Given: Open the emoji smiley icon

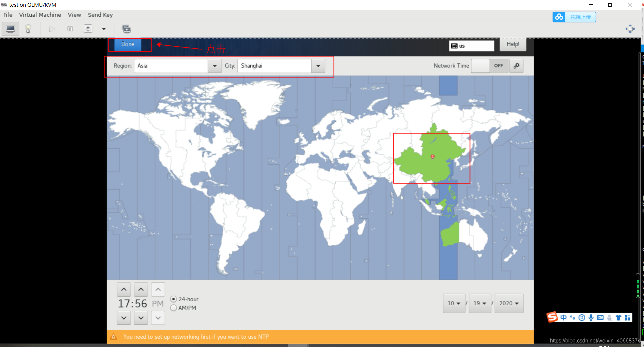Looking at the screenshot, I should tap(582, 318).
